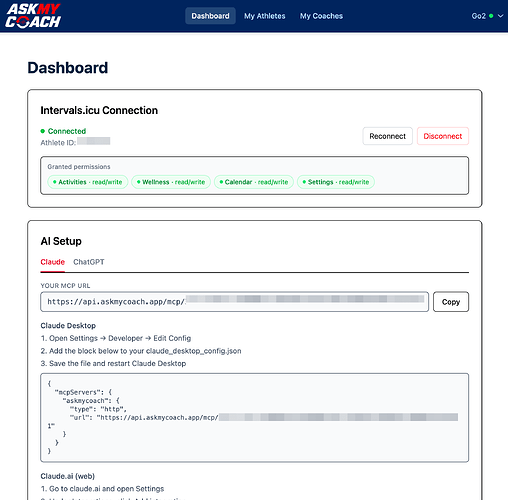This screenshot has width=508, height=500.
Task: Click the MCP URL input field
Action: point(234,302)
